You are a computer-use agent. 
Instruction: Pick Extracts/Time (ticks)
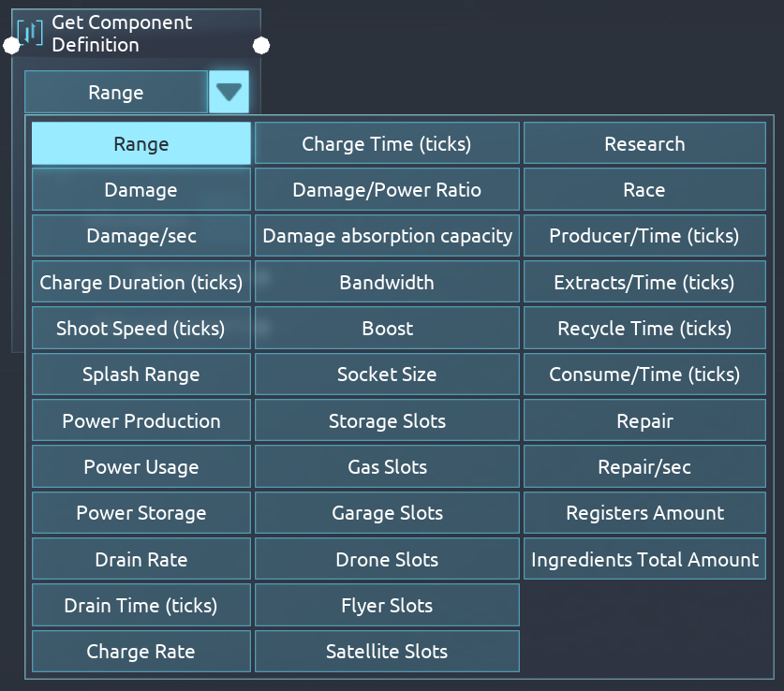coord(644,282)
